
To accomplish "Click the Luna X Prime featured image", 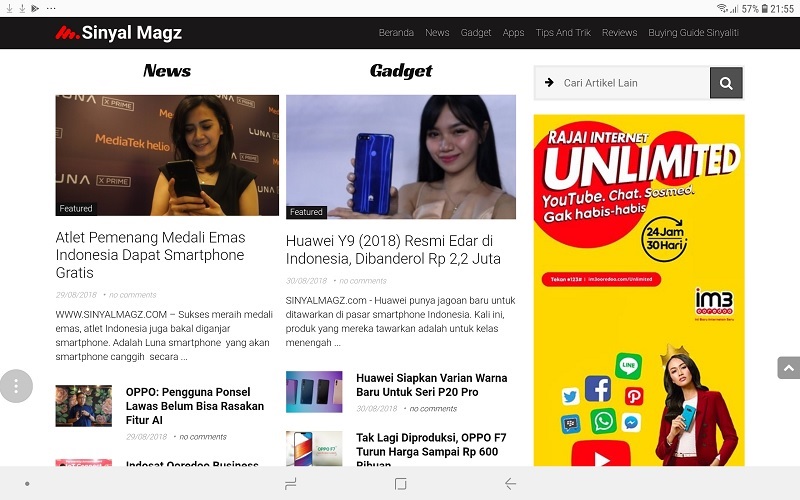I will 167,155.
